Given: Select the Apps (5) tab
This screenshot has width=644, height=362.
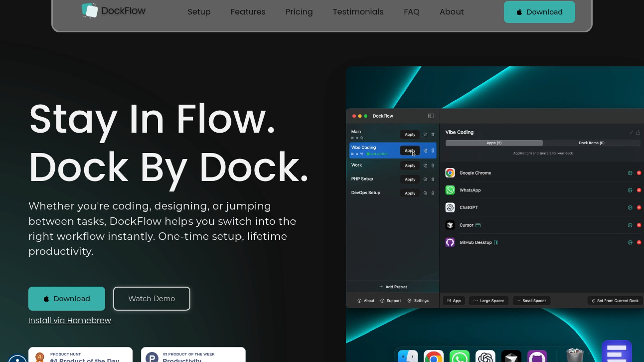Looking at the screenshot, I should point(494,143).
